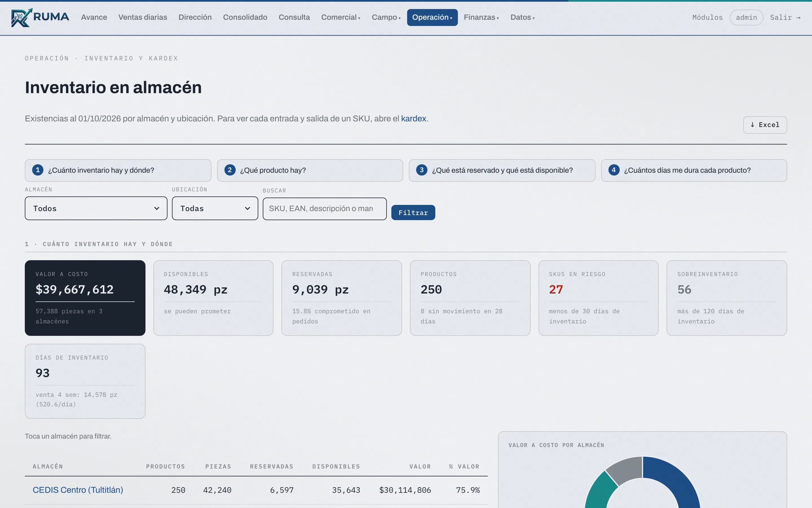Select the SKUs en riesgo card

coord(598,298)
